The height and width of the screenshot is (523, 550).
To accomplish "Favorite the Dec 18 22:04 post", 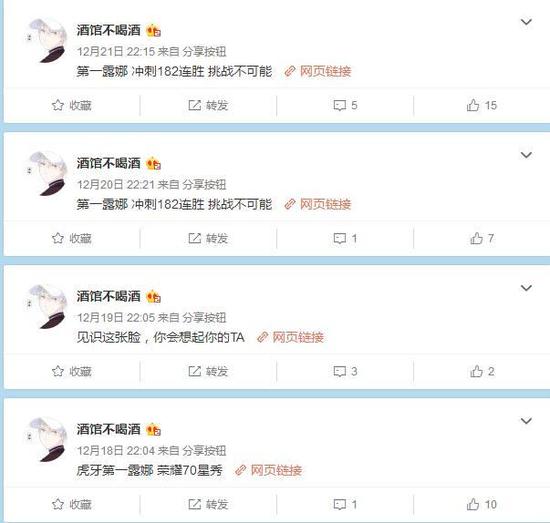I will click(x=72, y=504).
